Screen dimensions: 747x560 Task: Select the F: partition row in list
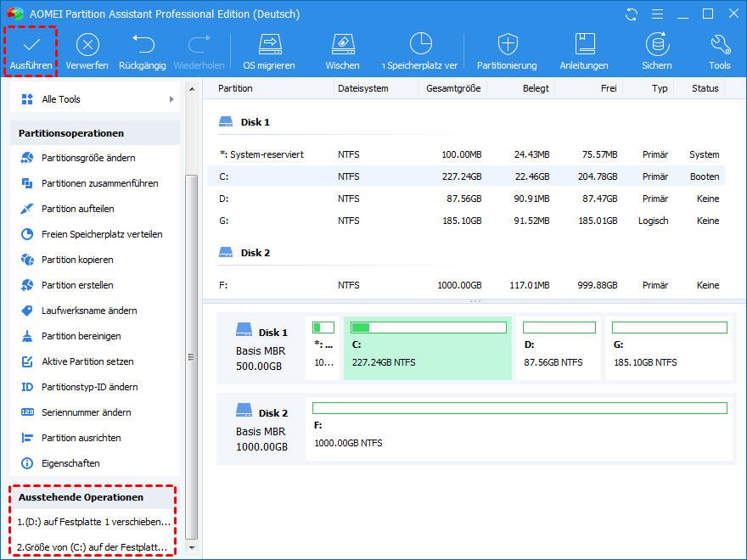466,285
